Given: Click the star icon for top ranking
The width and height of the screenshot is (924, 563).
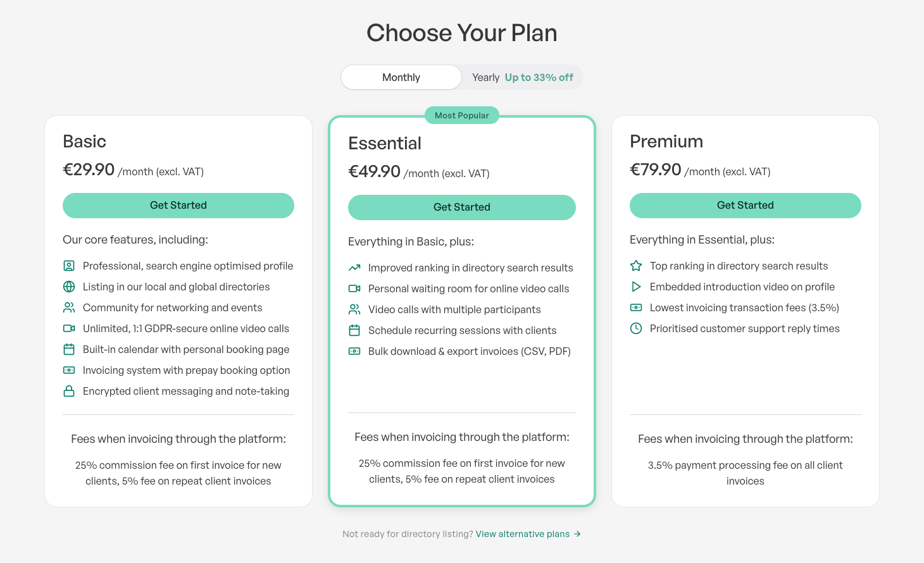Looking at the screenshot, I should (x=636, y=266).
